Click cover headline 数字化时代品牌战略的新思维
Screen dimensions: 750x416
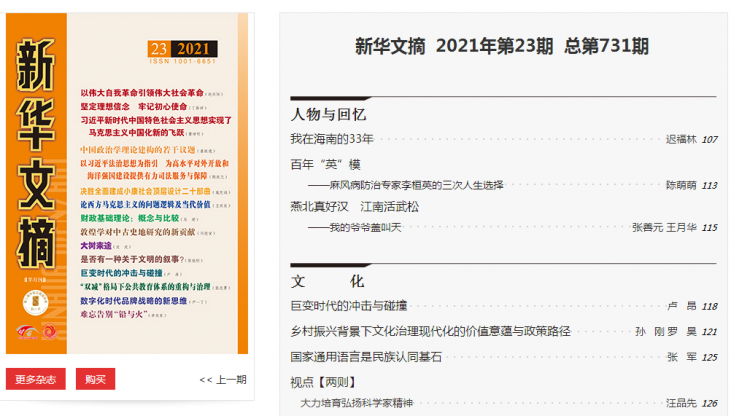coord(133,301)
